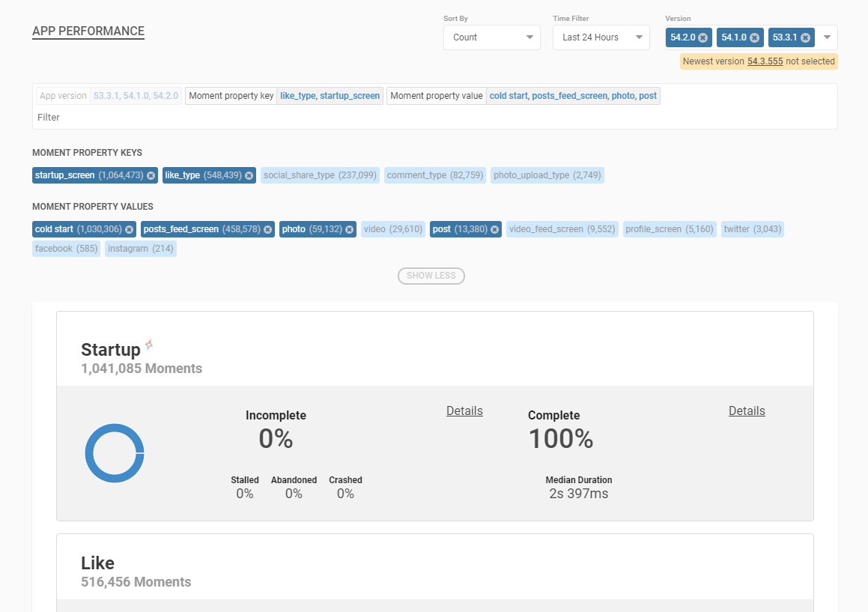This screenshot has width=868, height=612.
Task: Click Moment property key filter tag
Action: point(284,96)
